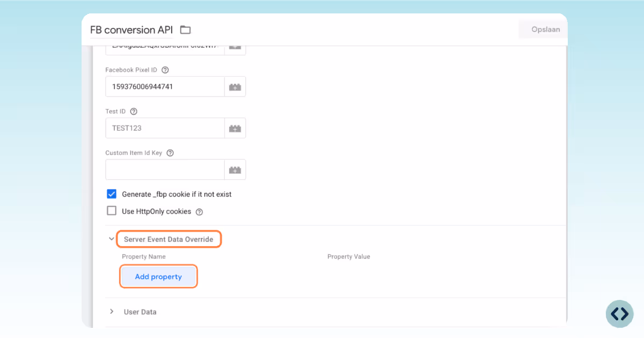This screenshot has height=338, width=644.
Task: Open variable picker for Custom Item Id Key
Action: tap(235, 170)
